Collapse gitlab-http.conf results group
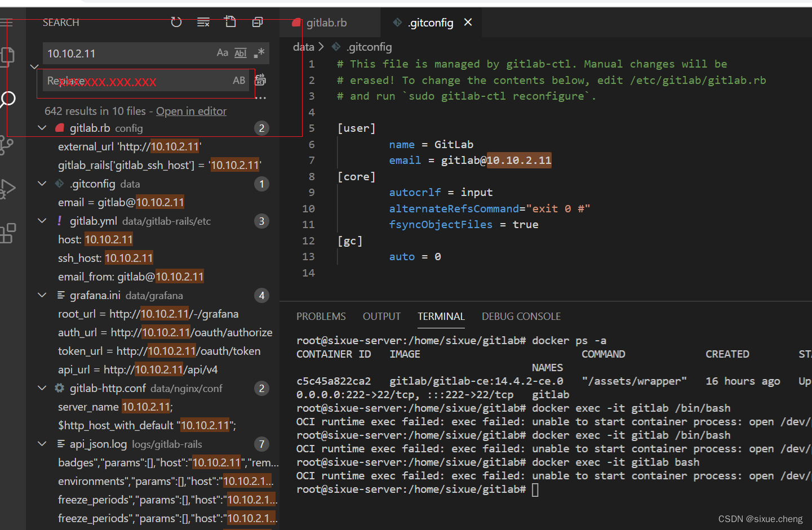This screenshot has height=530, width=812. pos(42,388)
